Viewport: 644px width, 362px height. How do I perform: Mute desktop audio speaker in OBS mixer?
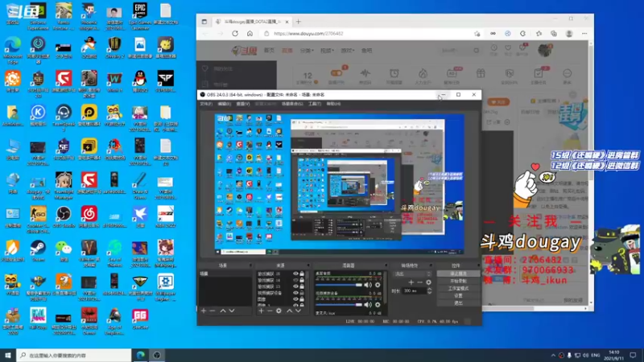pyautogui.click(x=368, y=285)
